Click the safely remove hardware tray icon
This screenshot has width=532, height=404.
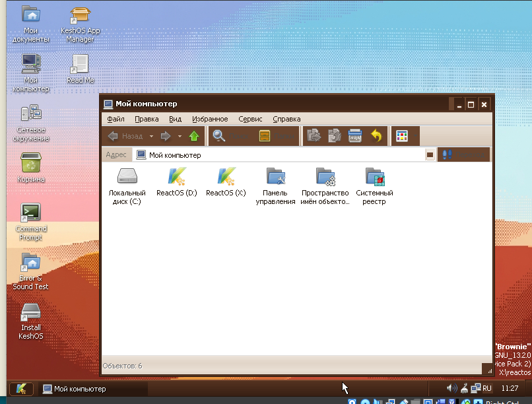(x=464, y=388)
